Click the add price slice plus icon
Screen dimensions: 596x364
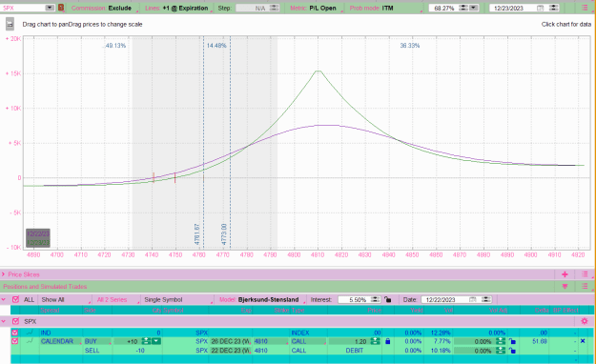click(x=565, y=274)
